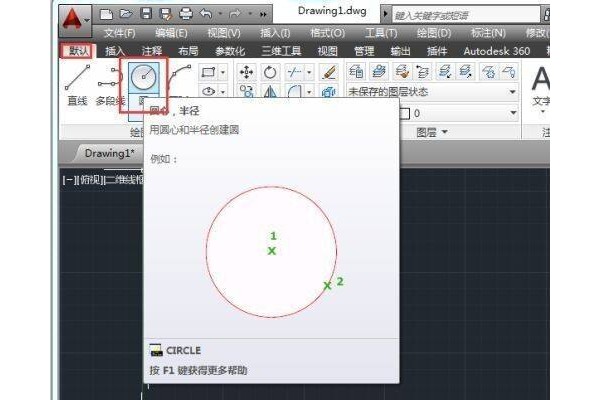This screenshot has height=400, width=600.
Task: Save the drawing with the floppy icon
Action: pyautogui.click(x=146, y=15)
